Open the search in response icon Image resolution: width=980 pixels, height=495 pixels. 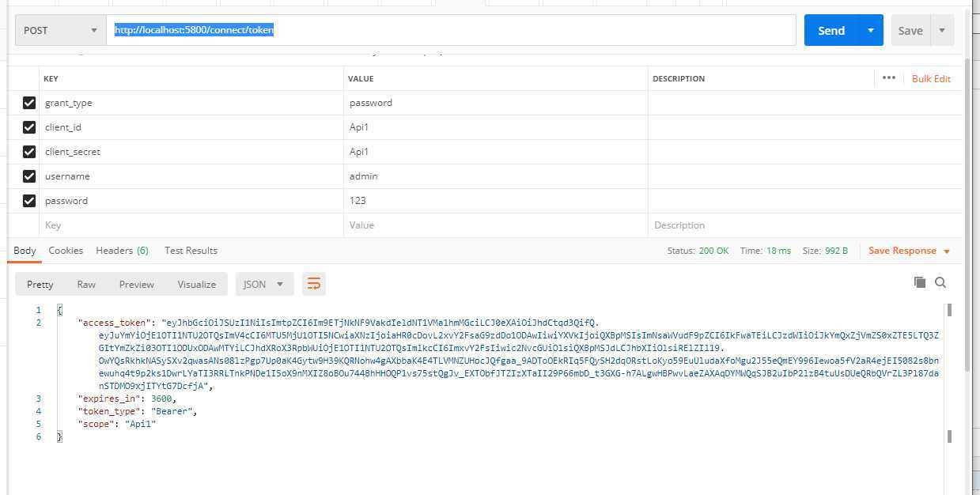940,282
